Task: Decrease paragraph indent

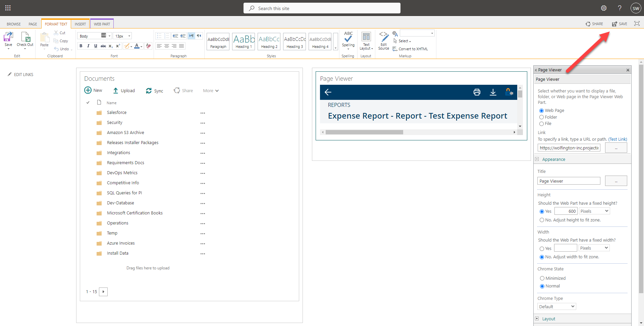Action: click(175, 36)
